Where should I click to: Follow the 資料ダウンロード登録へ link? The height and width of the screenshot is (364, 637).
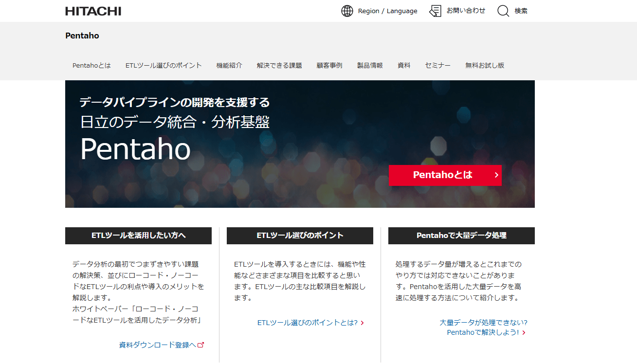point(157,345)
